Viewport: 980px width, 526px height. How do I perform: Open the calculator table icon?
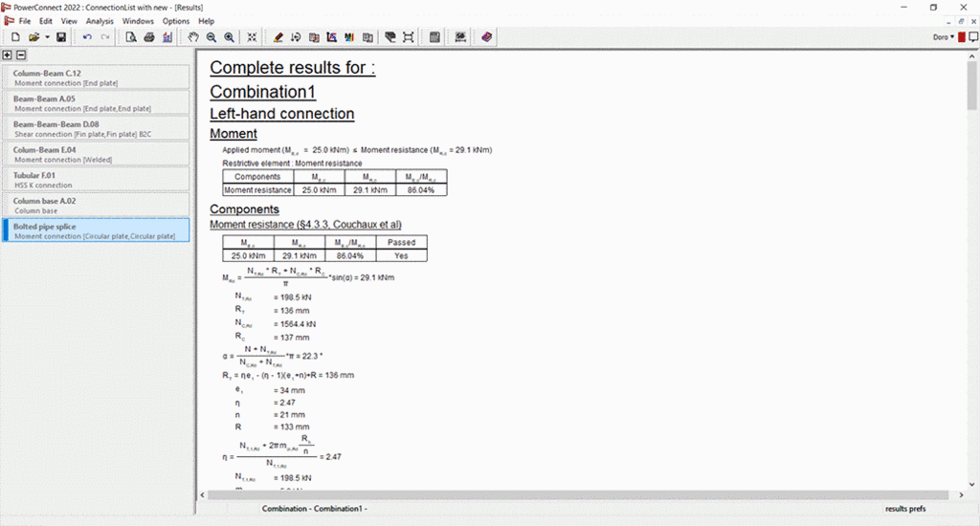point(434,37)
